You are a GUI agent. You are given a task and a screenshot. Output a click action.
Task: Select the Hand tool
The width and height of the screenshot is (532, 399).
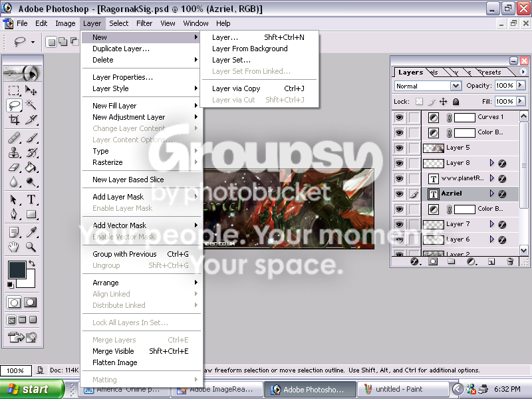point(14,247)
